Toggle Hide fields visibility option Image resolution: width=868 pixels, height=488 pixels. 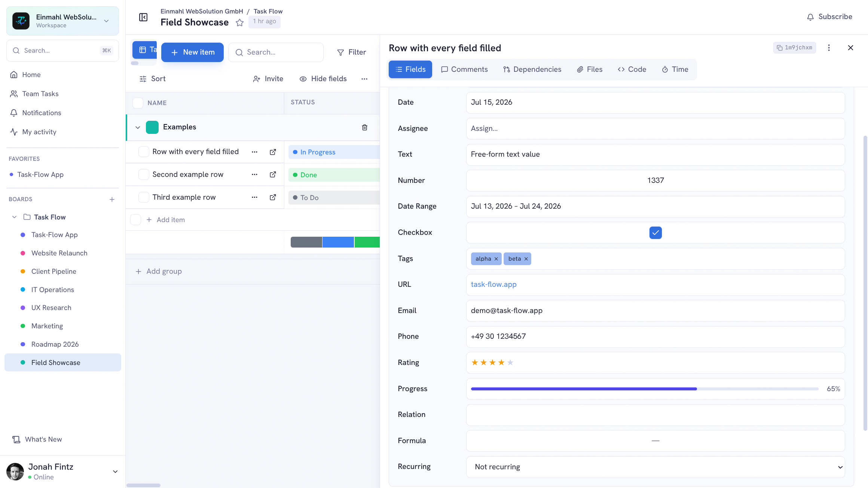click(323, 79)
